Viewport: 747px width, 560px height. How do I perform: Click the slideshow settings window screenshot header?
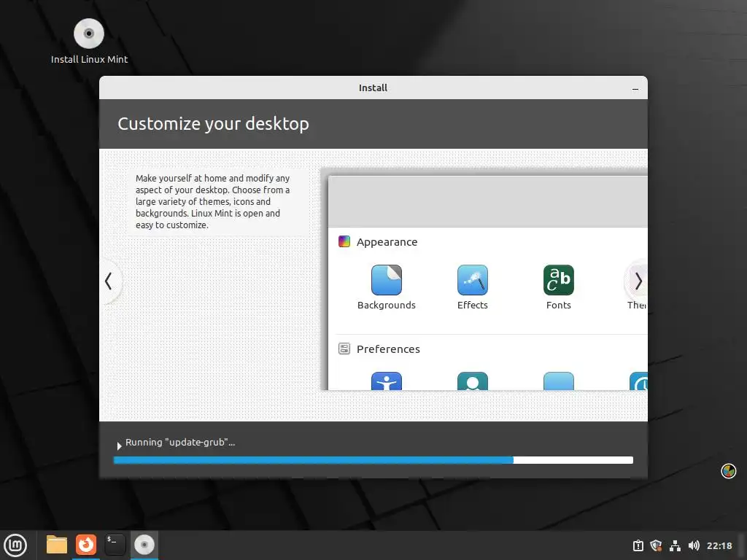(487, 202)
